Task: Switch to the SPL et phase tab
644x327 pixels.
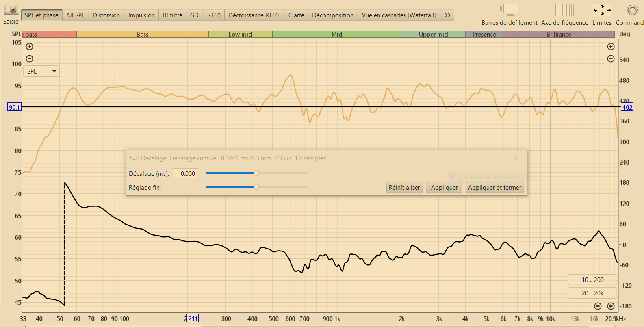Action: point(41,15)
